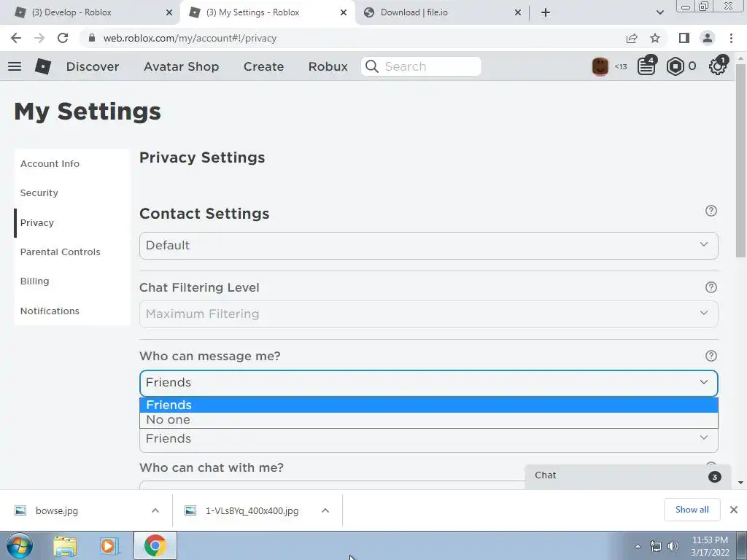Image resolution: width=747 pixels, height=560 pixels.
Task: Open Chat Filtering Level help icon
Action: click(x=711, y=287)
